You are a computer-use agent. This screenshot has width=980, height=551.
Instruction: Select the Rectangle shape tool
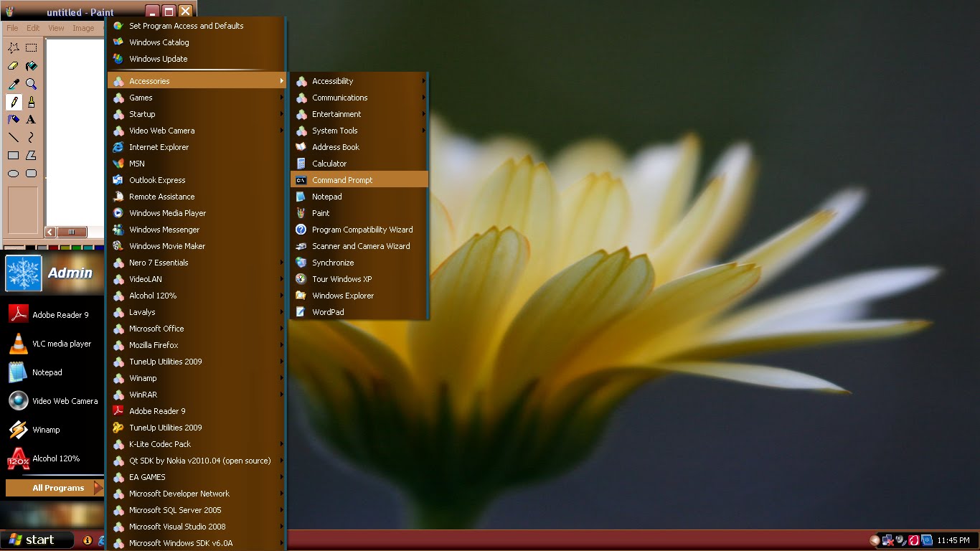14,155
